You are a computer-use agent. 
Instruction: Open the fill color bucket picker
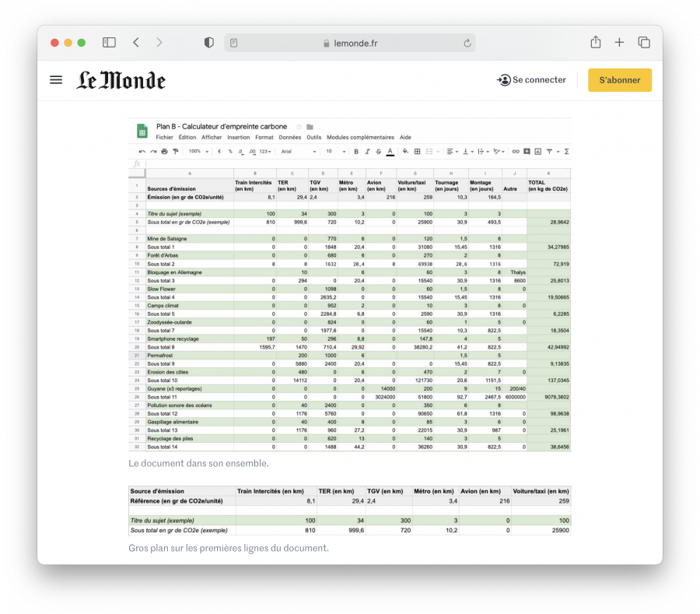(x=405, y=152)
